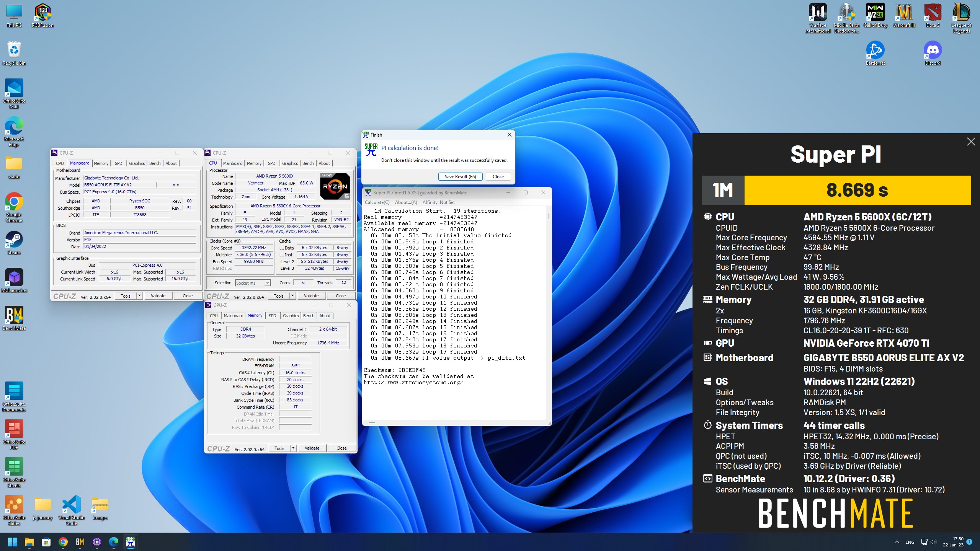Click the ENG language indicator
The image size is (980, 551).
point(910,542)
